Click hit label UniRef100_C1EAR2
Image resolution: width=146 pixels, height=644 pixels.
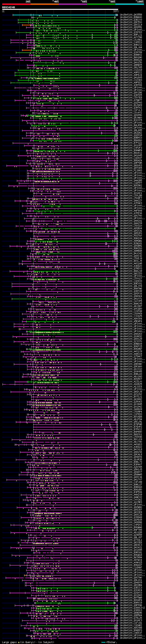(x=131, y=625)
